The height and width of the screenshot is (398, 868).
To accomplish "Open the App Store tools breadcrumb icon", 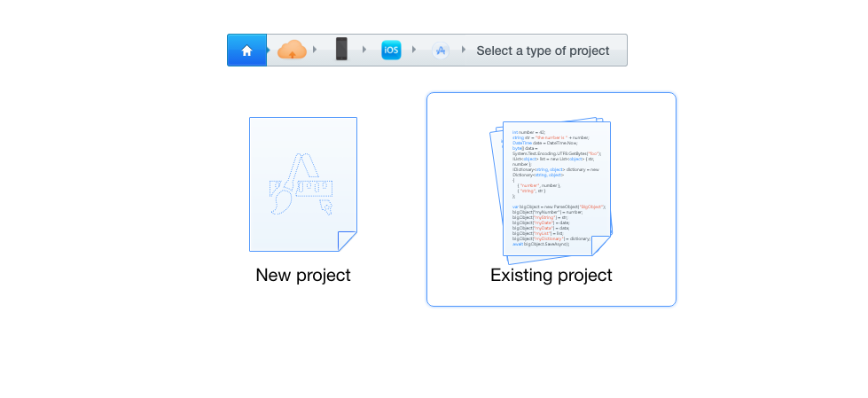I will point(441,51).
